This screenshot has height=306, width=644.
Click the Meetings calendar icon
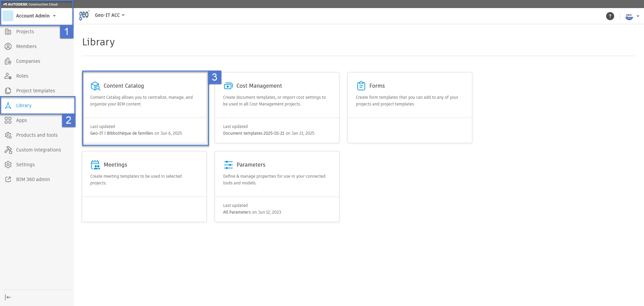(x=95, y=165)
